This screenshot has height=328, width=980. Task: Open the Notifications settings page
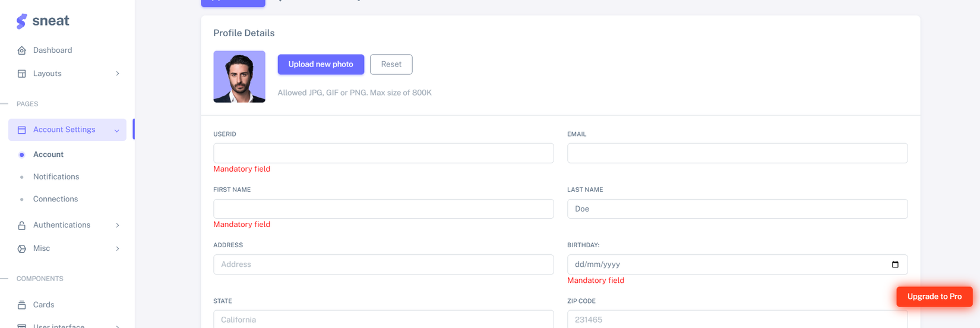(x=56, y=177)
